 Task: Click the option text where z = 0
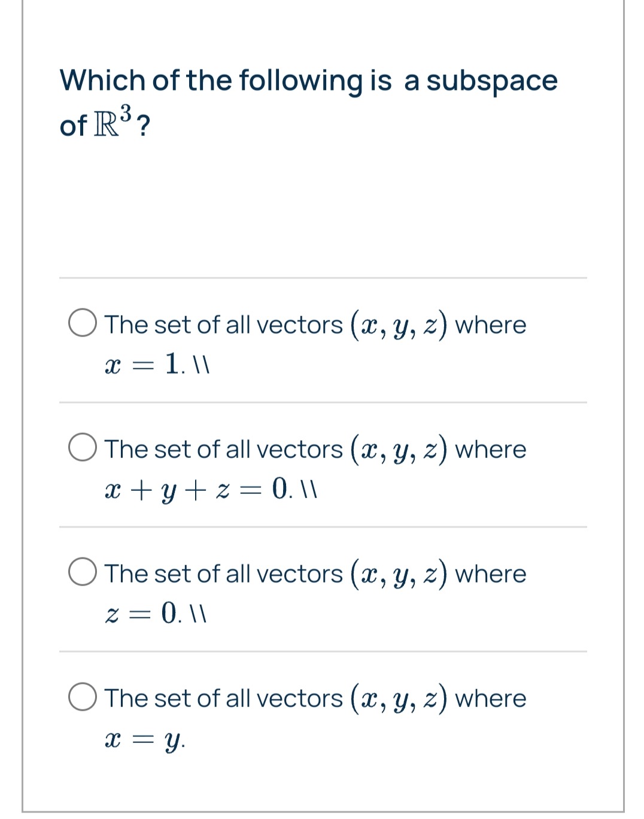pos(315,592)
